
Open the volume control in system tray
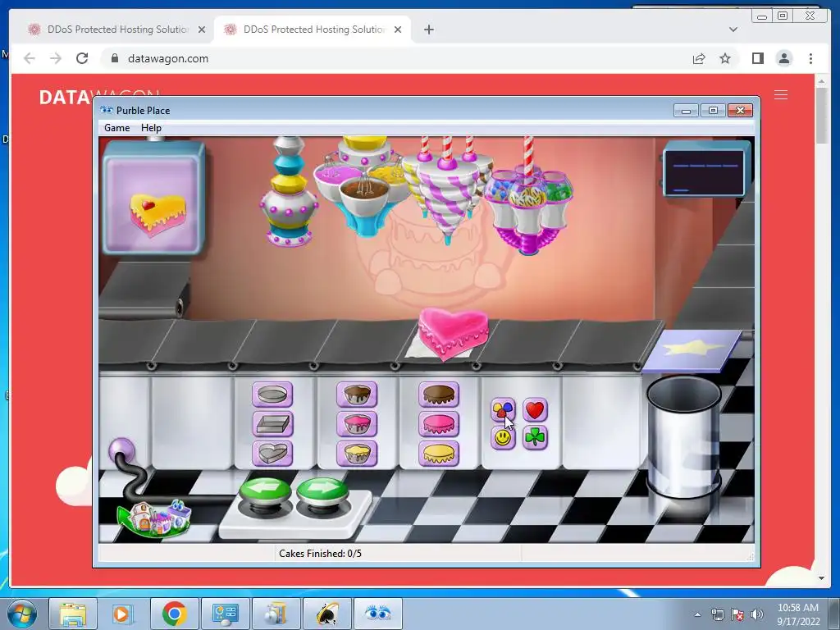click(x=756, y=614)
